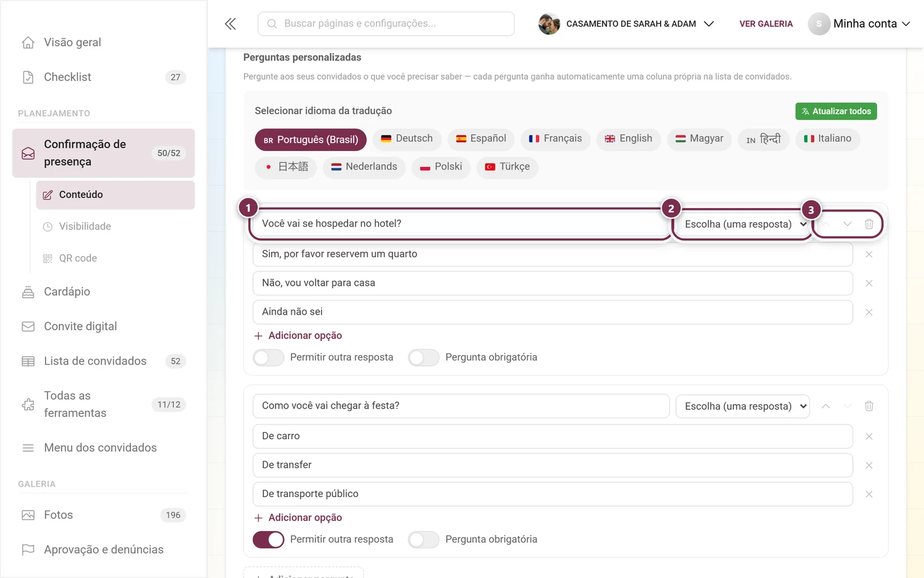924x578 pixels.
Task: Open QR code submenu item
Action: [116, 258]
